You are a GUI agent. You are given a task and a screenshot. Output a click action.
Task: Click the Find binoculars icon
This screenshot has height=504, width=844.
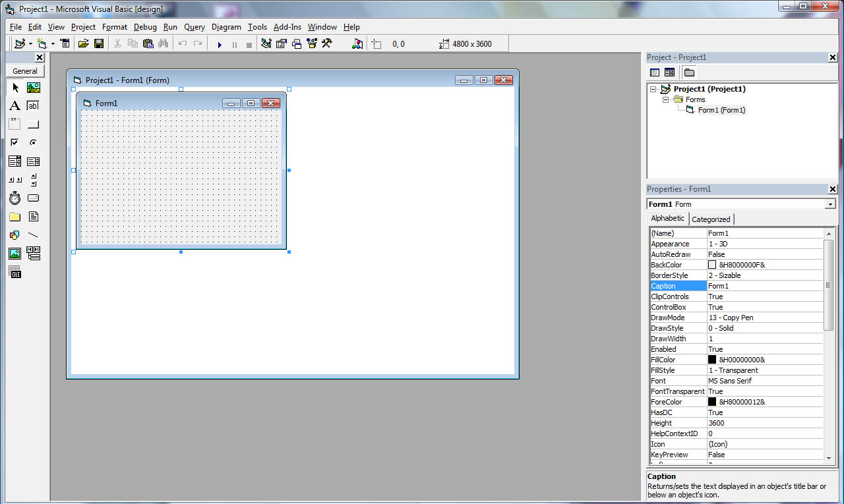pos(163,44)
